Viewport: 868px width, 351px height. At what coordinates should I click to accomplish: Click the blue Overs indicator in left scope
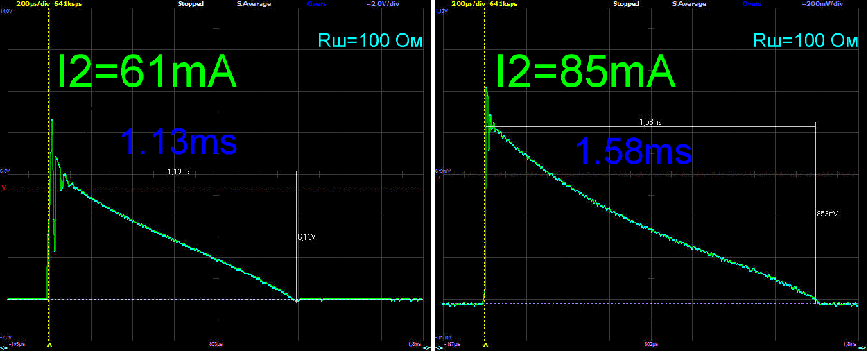tap(317, 3)
